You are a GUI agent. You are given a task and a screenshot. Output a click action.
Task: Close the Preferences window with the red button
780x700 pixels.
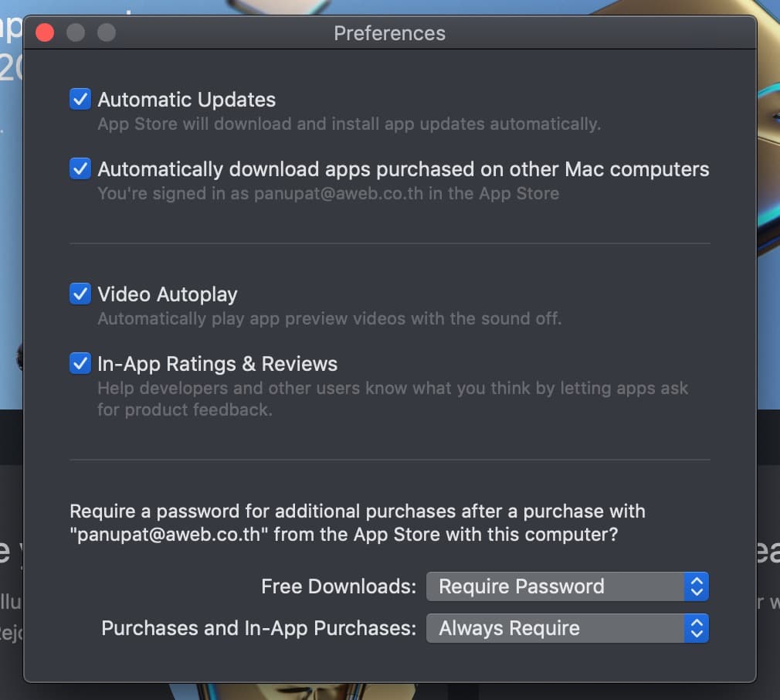(45, 32)
